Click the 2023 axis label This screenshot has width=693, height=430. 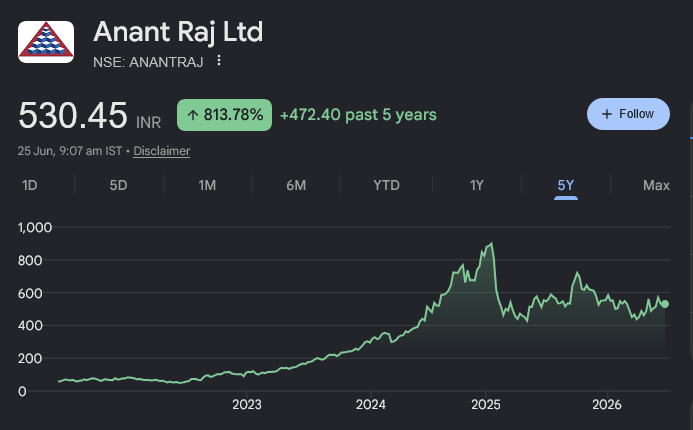click(x=247, y=404)
